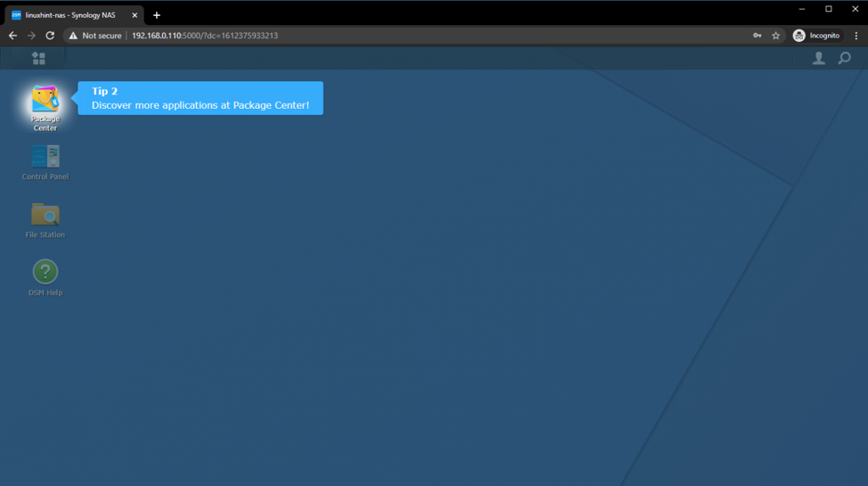The height and width of the screenshot is (486, 868).
Task: Select the linuxhint-nas - Synology NAS tab
Action: [x=75, y=15]
